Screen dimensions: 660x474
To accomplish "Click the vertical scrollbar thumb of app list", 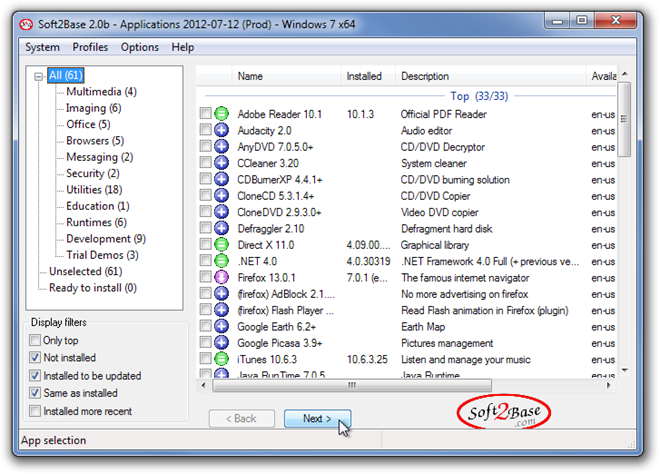I will [624, 120].
